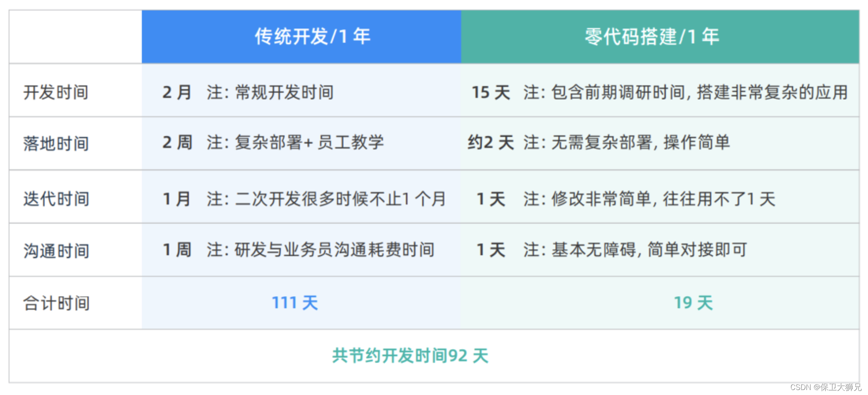Click the 1 天 value in 沟通时间 row

[x=491, y=250]
